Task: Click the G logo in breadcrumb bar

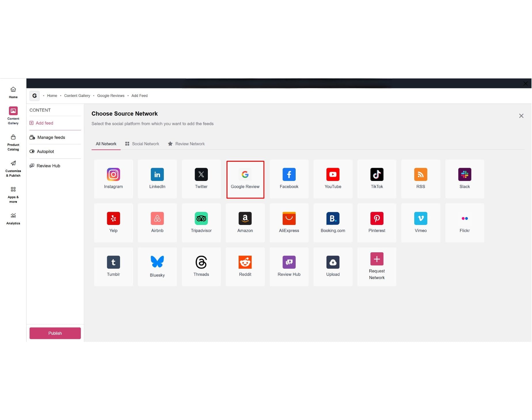Action: pyautogui.click(x=35, y=96)
